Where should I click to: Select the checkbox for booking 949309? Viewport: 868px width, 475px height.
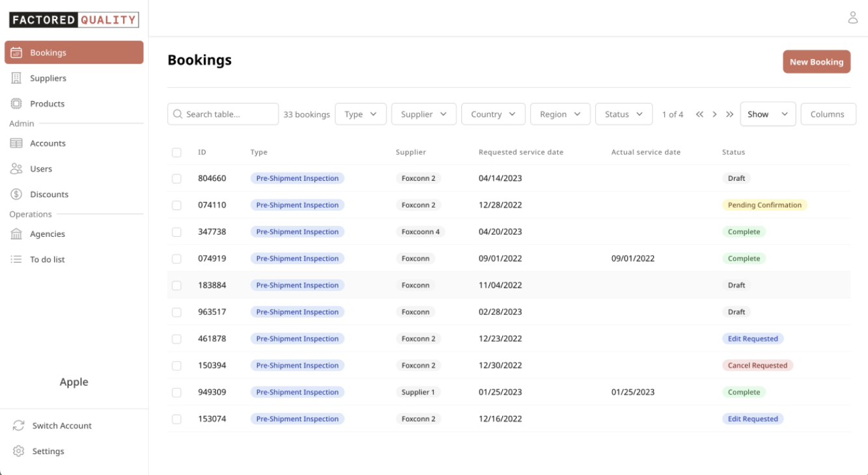(x=176, y=392)
